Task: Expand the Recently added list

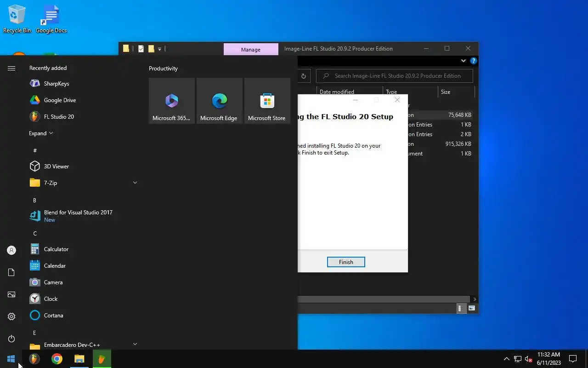Action: [41, 133]
